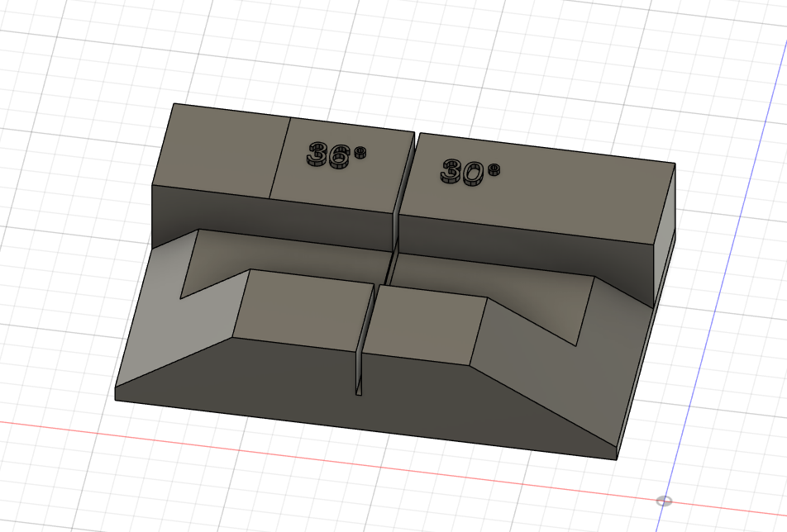Viewport: 787px width, 532px height.
Task: Select the embossed 30 numeral text
Action: tap(463, 172)
